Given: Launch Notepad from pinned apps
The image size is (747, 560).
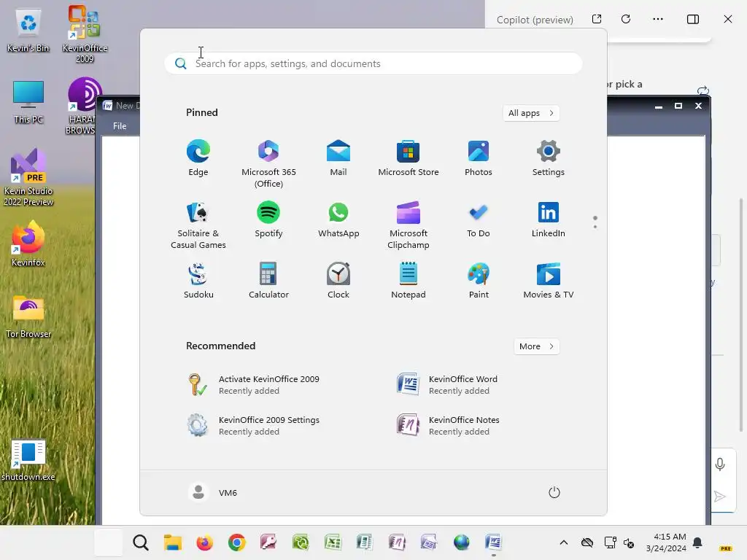Looking at the screenshot, I should [x=409, y=281].
